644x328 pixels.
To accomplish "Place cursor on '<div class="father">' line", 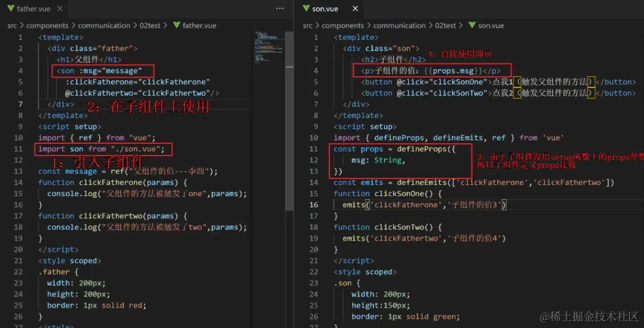I will click(x=93, y=48).
